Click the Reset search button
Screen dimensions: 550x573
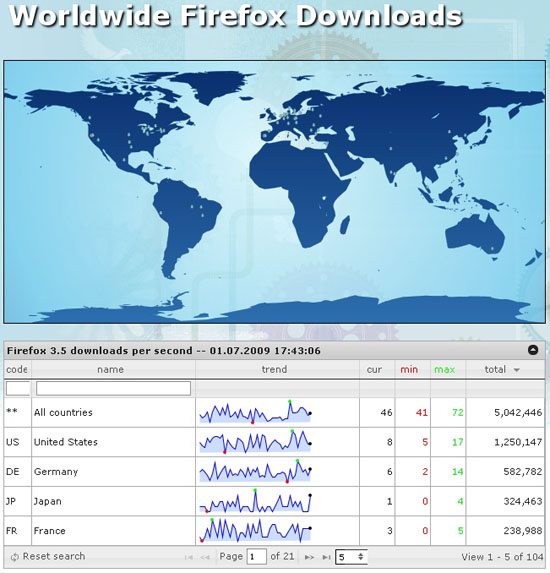[x=48, y=556]
